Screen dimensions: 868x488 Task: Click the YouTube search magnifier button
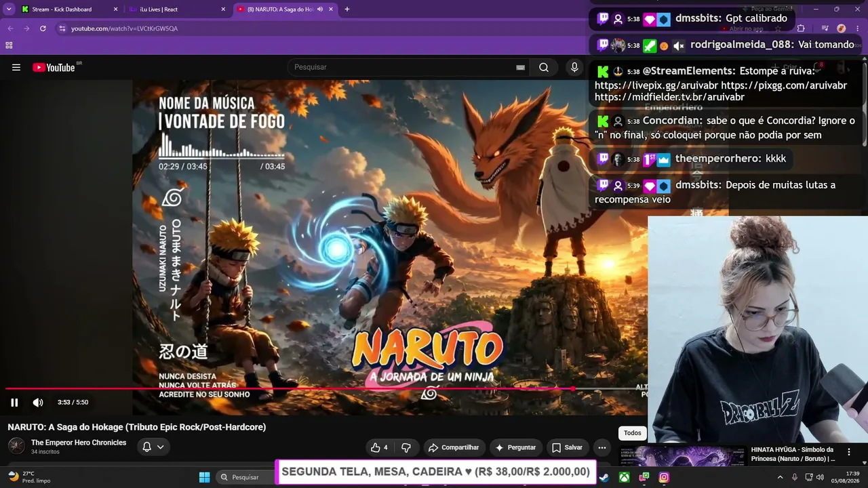[544, 67]
